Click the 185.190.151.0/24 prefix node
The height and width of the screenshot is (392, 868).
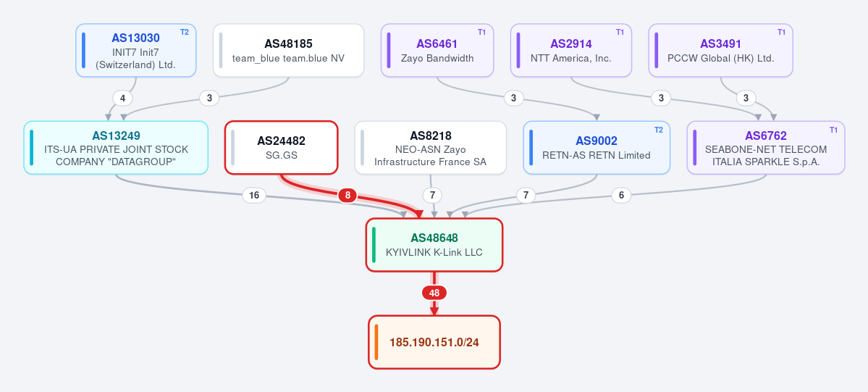pyautogui.click(x=434, y=342)
